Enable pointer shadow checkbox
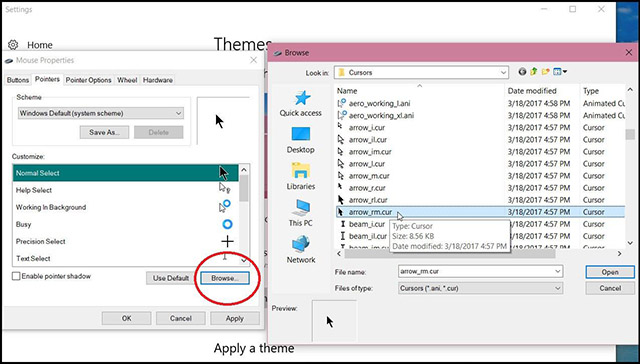640x364 pixels. (16, 276)
